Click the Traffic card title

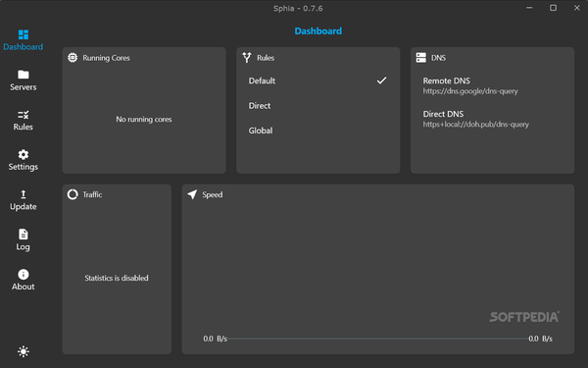(92, 194)
